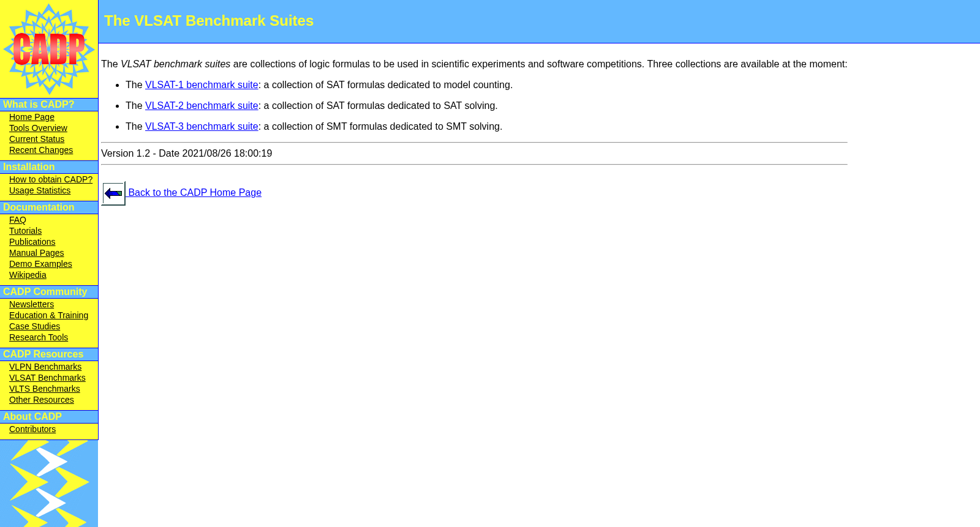Screen dimensions: 980x527
Task: Open Tools Overview sidebar link
Action: [x=38, y=128]
